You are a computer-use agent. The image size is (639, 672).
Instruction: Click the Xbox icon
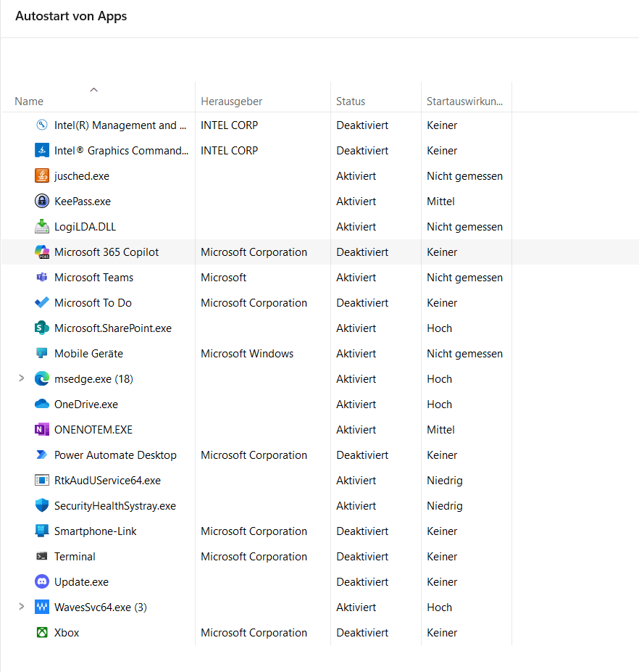tap(41, 633)
